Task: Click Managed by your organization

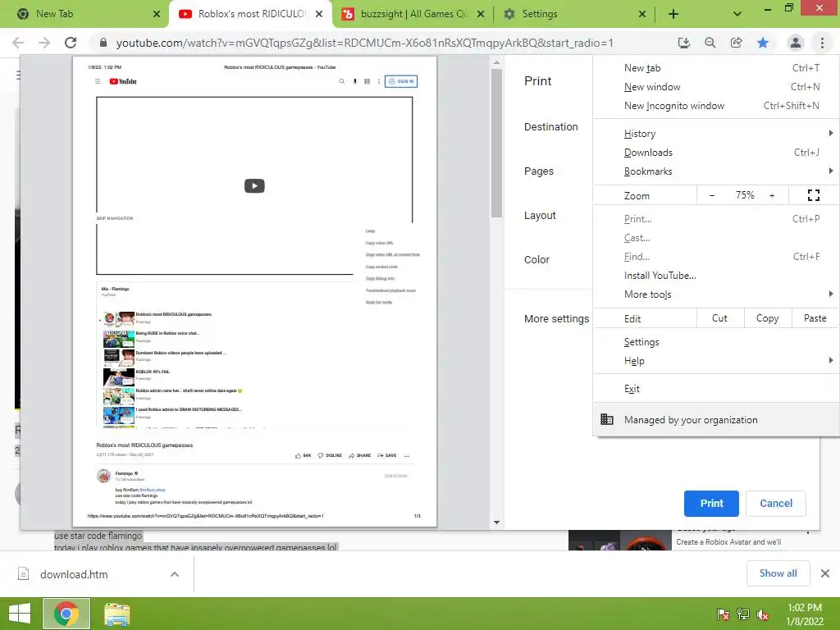Action: click(x=716, y=419)
